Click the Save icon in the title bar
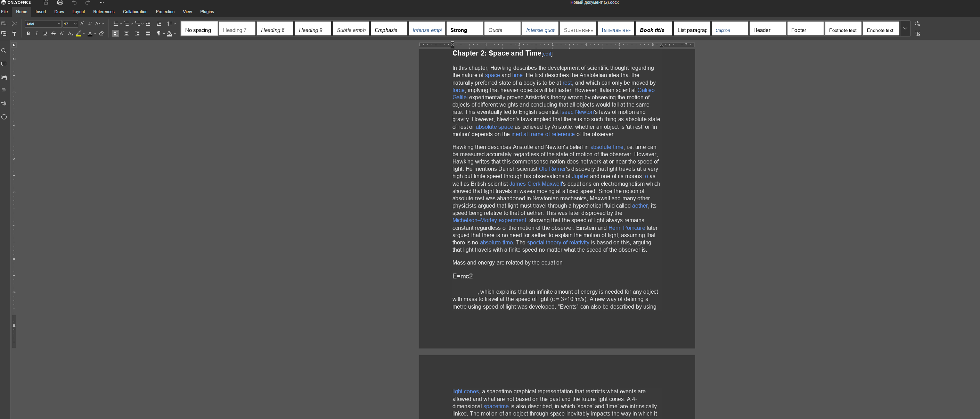Image resolution: width=980 pixels, height=419 pixels. [x=46, y=3]
